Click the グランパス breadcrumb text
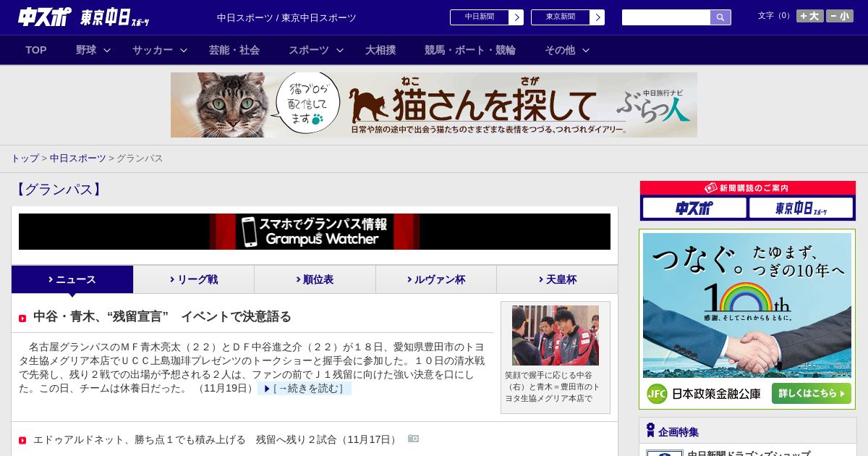 point(140,159)
